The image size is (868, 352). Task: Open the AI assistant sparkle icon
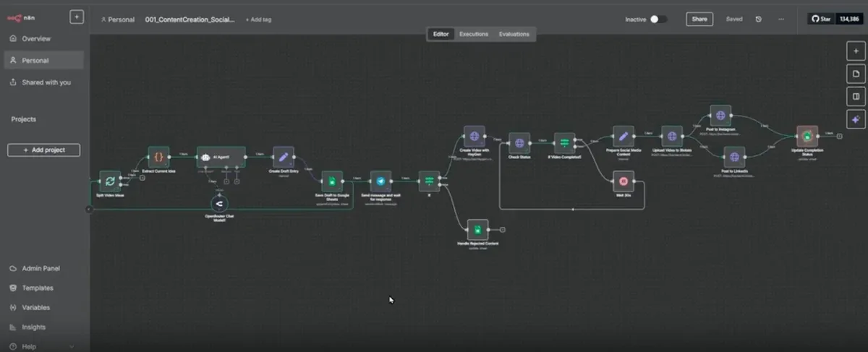(x=856, y=119)
